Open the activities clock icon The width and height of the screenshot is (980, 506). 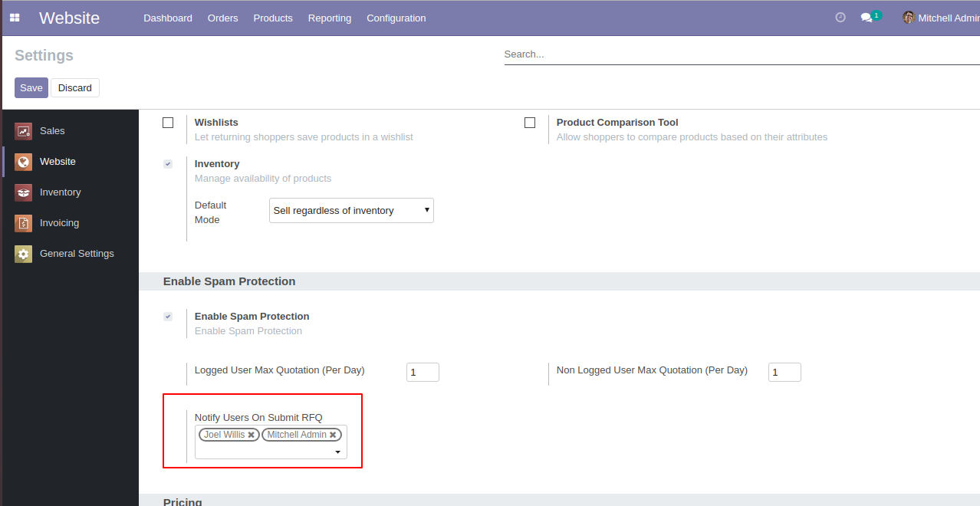tap(840, 17)
